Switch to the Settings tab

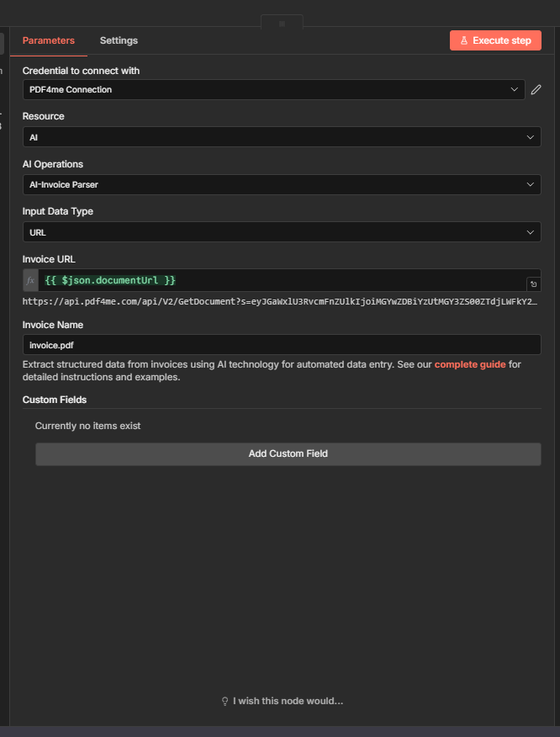tap(118, 40)
